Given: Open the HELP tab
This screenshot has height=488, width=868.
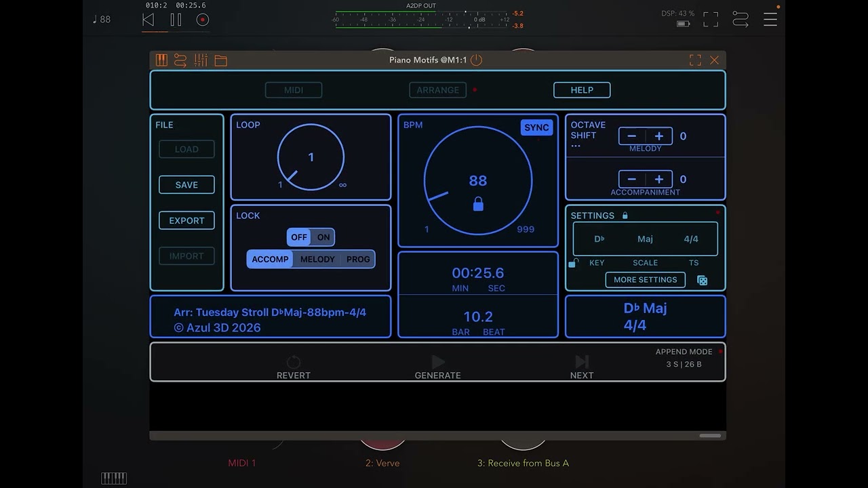Looking at the screenshot, I should pyautogui.click(x=582, y=90).
